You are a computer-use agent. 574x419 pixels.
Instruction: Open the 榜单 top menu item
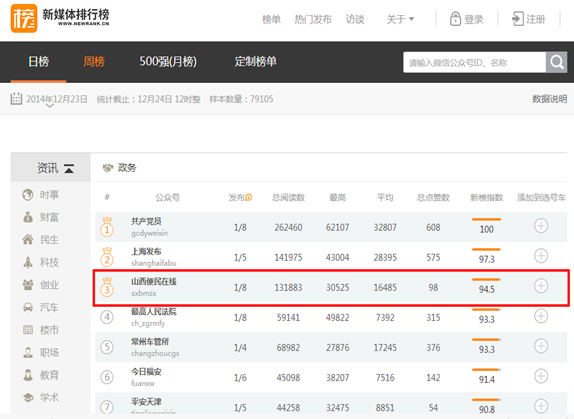click(271, 19)
